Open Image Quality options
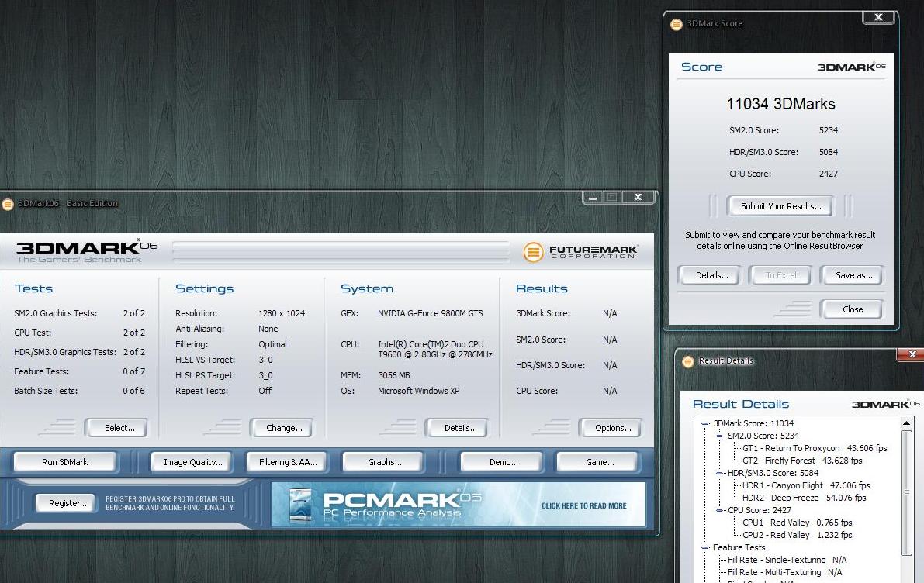The image size is (924, 583). (x=192, y=462)
